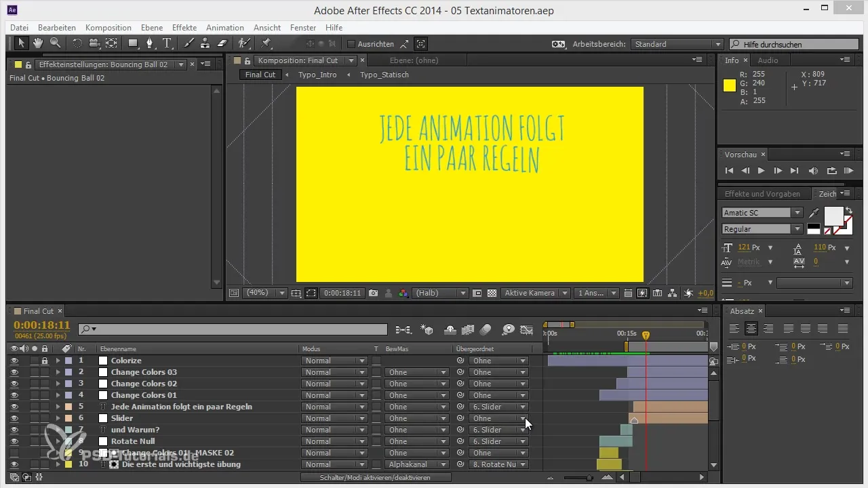Select the Pan Behind anchor point tool
This screenshot has width=868, height=488.
coord(111,43)
